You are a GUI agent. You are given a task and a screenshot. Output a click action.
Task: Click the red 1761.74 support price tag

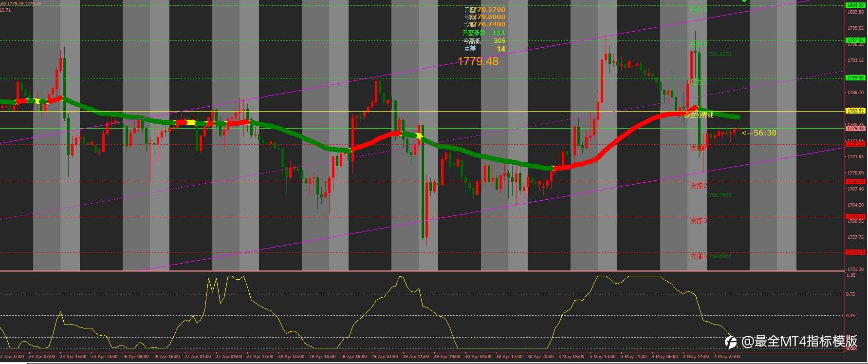855,217
